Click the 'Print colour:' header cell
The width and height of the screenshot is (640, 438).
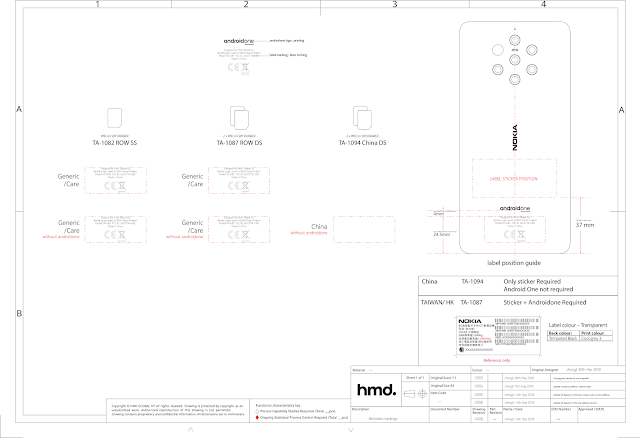tap(596, 333)
